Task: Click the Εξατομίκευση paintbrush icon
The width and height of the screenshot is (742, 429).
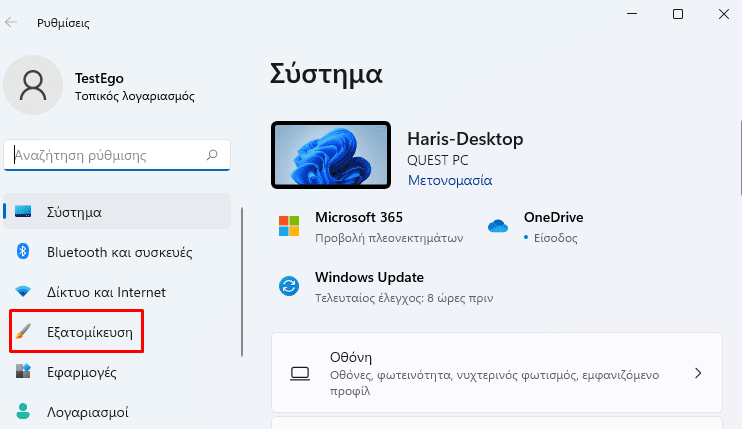Action: [x=23, y=332]
